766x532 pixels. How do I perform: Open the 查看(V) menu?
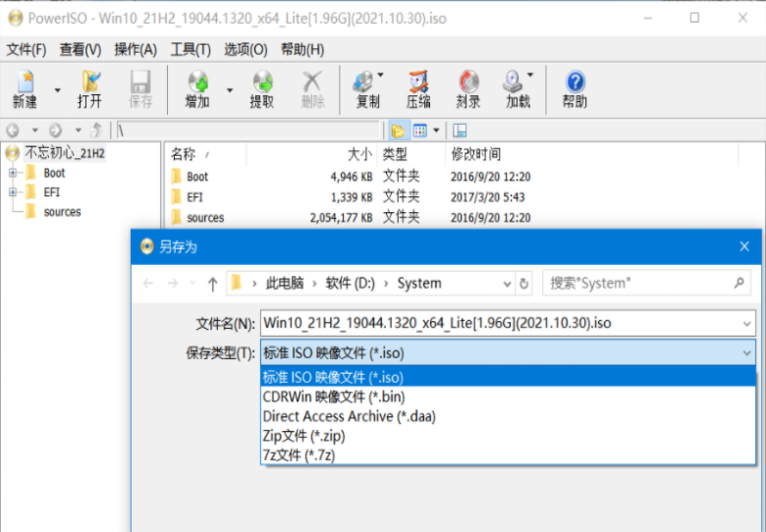[x=81, y=49]
